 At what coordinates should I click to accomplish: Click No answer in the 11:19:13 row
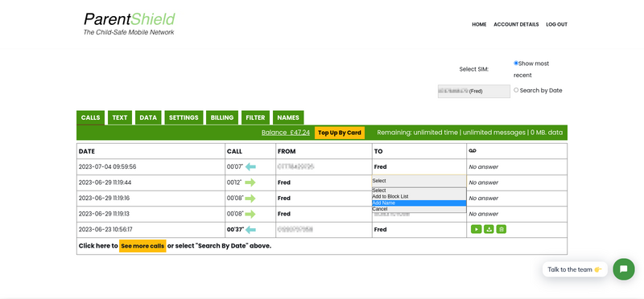pyautogui.click(x=484, y=214)
